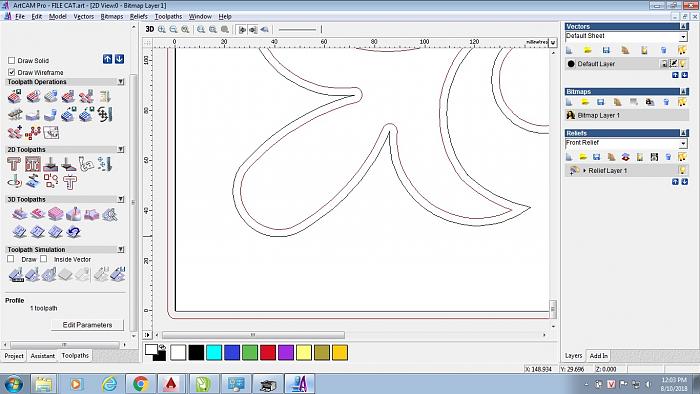Pick the red color swatch

click(267, 353)
